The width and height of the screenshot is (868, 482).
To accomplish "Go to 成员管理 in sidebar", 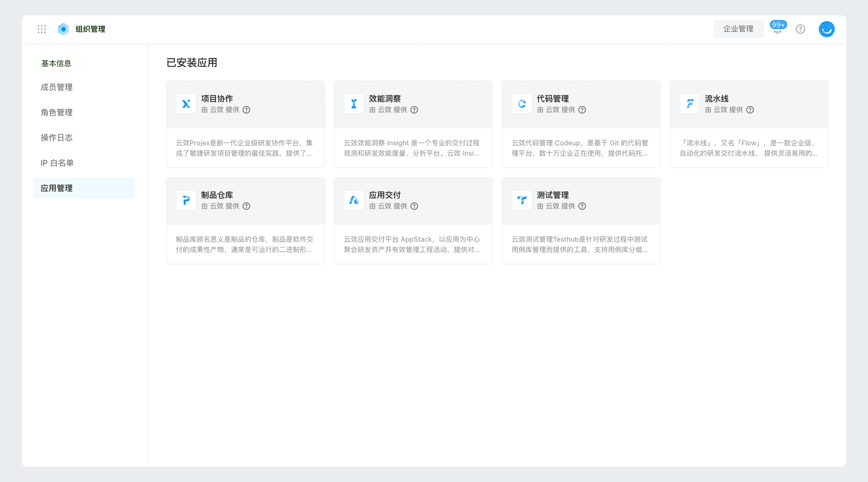I will tap(57, 87).
